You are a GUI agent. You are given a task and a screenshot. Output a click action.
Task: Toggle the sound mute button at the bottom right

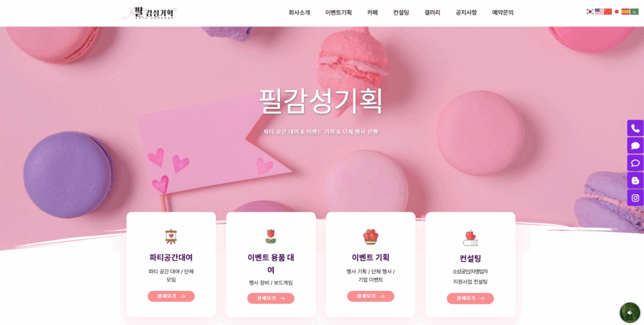(x=630, y=312)
